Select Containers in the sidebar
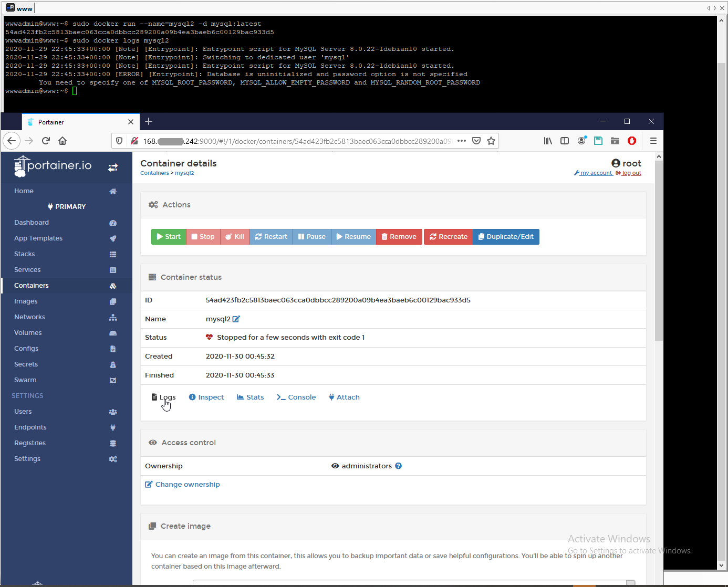This screenshot has width=728, height=587. tap(32, 286)
